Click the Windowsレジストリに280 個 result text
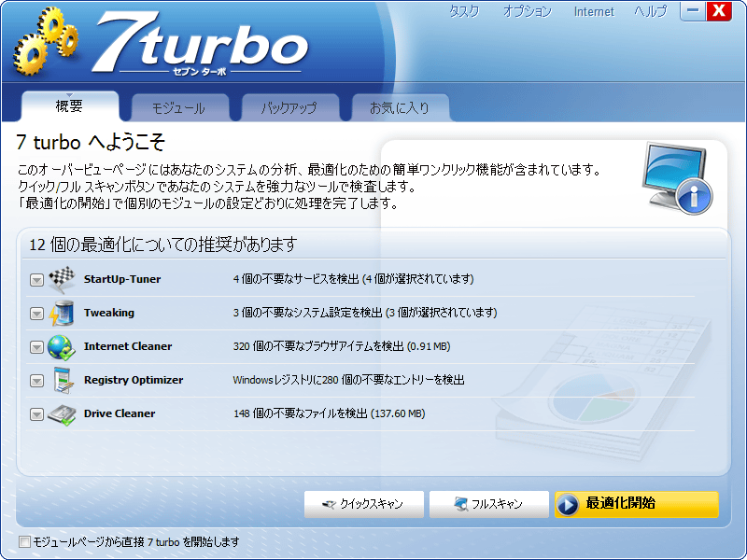747x560 pixels. click(x=348, y=380)
